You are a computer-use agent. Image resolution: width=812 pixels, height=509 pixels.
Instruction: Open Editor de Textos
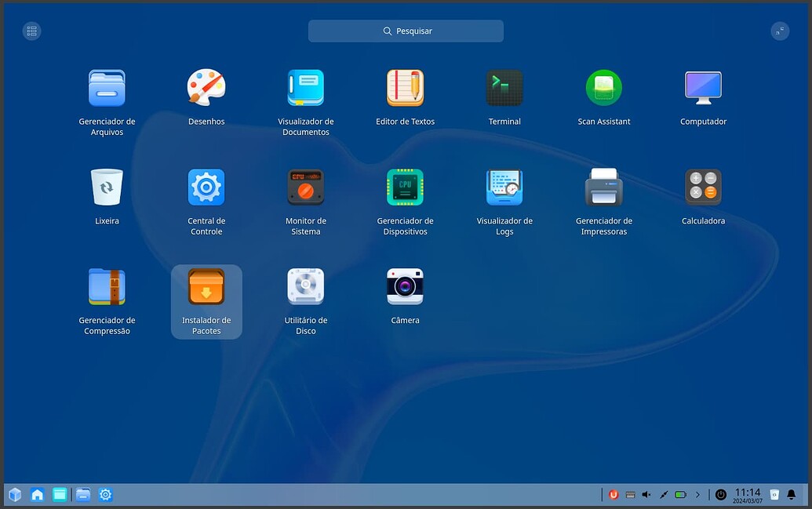coord(405,87)
